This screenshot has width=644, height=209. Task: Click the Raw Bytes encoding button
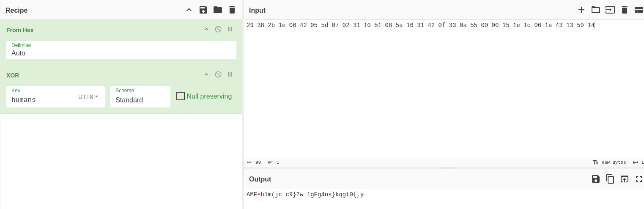(609, 162)
